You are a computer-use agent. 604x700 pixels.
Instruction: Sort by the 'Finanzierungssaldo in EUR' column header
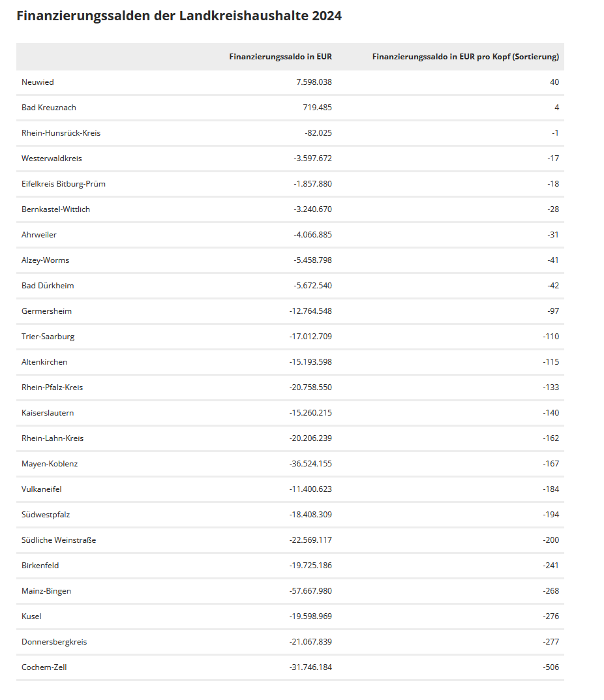(x=280, y=57)
